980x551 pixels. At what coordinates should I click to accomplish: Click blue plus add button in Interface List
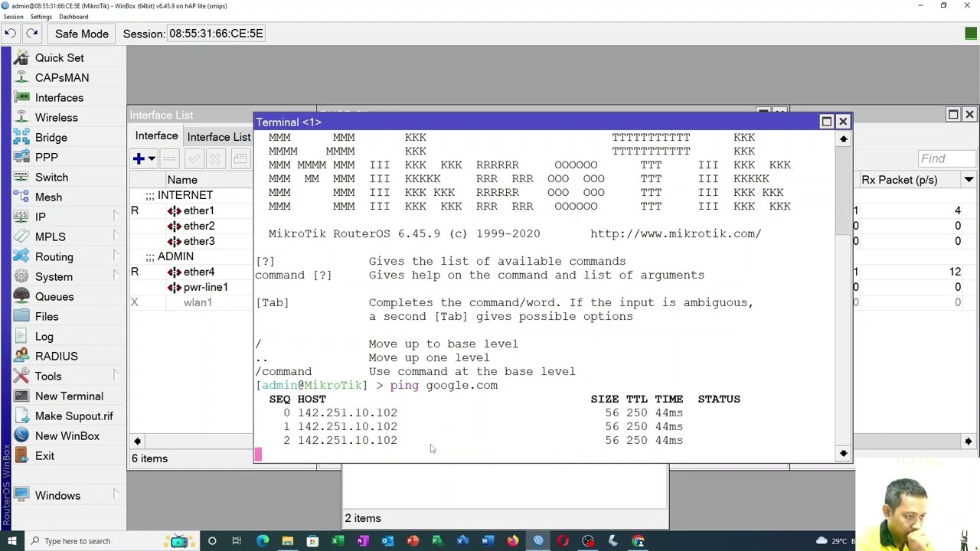(139, 158)
